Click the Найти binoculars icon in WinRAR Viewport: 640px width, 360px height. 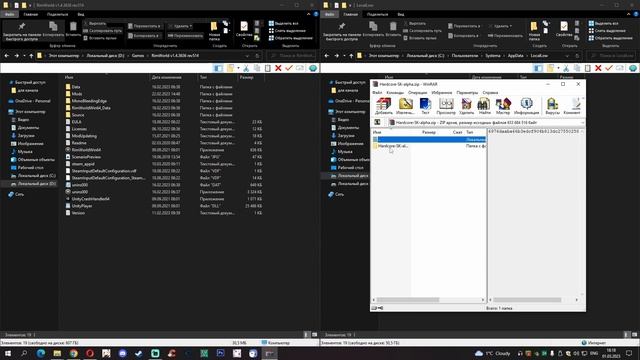[484, 106]
